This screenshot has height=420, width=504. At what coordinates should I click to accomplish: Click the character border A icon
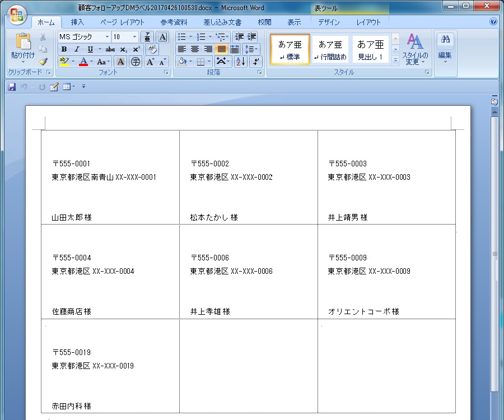coord(162,37)
